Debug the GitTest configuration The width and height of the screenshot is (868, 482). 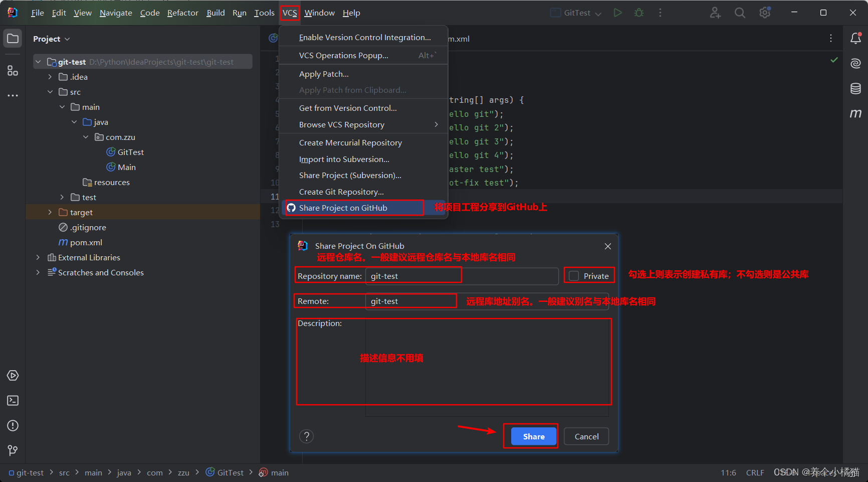[x=639, y=13]
